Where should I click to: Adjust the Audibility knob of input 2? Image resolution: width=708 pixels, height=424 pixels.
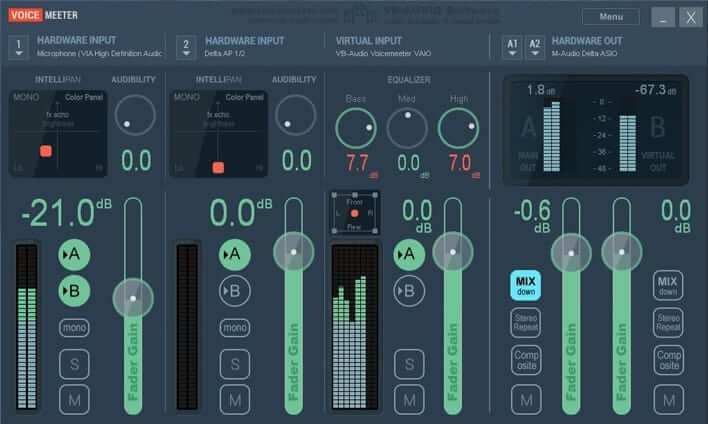click(295, 115)
